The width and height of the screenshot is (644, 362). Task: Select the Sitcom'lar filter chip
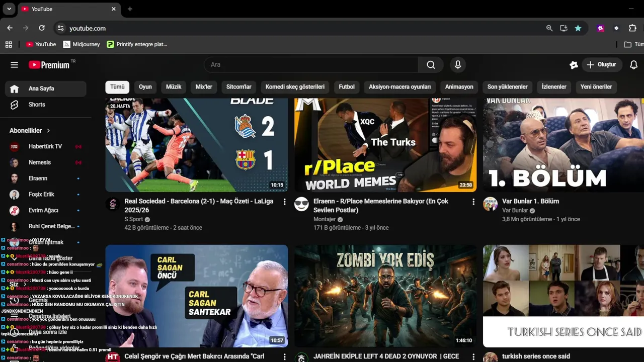click(x=238, y=87)
